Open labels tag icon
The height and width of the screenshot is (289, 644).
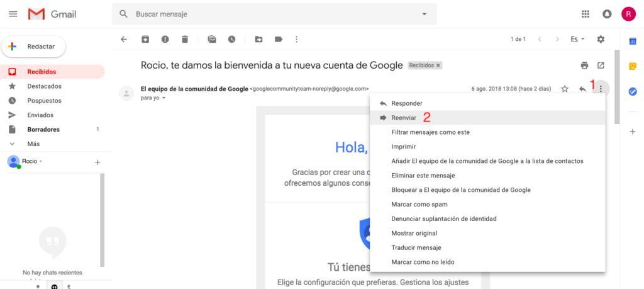[279, 40]
